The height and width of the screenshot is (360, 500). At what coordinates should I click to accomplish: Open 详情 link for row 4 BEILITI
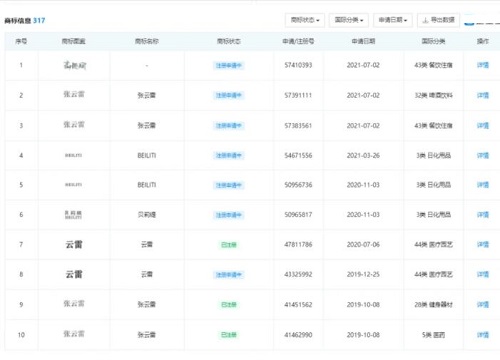483,155
